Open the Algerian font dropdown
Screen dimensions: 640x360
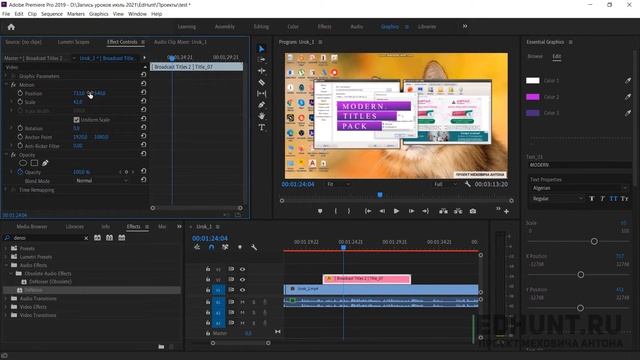click(579, 188)
